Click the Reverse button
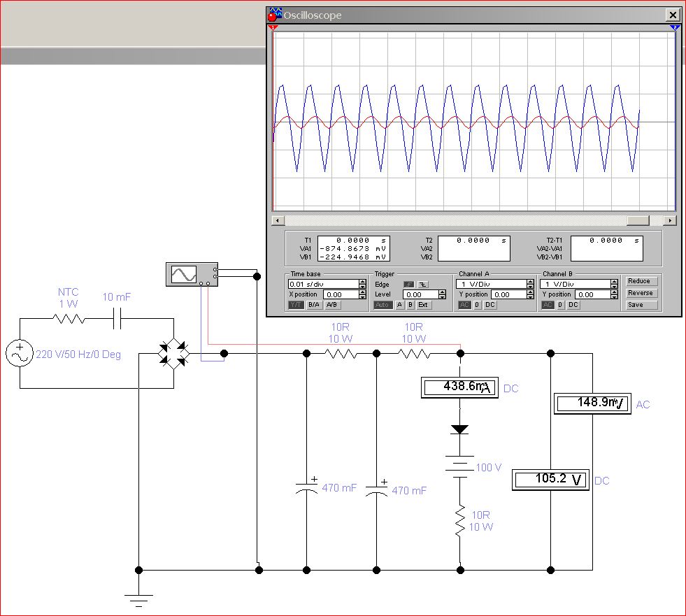This screenshot has width=686, height=616. [641, 293]
